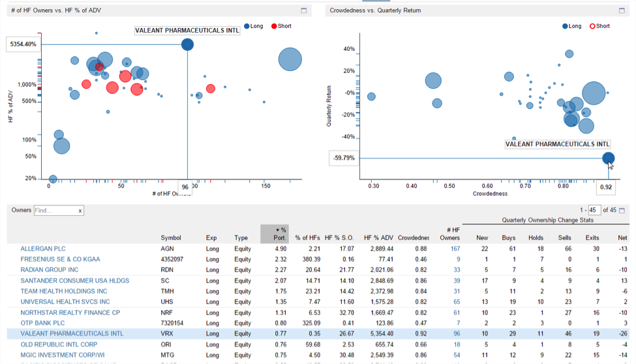The width and height of the screenshot is (636, 364).
Task: Open OLD REPUBLIC INTL CORP link
Action: [x=59, y=344]
